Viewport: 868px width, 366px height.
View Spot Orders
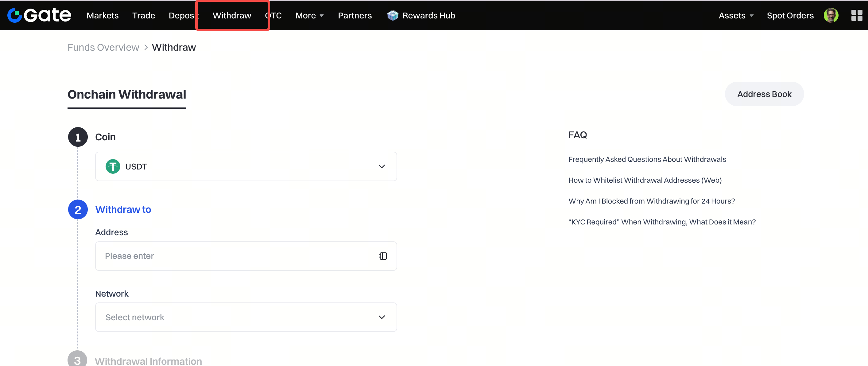pos(790,15)
